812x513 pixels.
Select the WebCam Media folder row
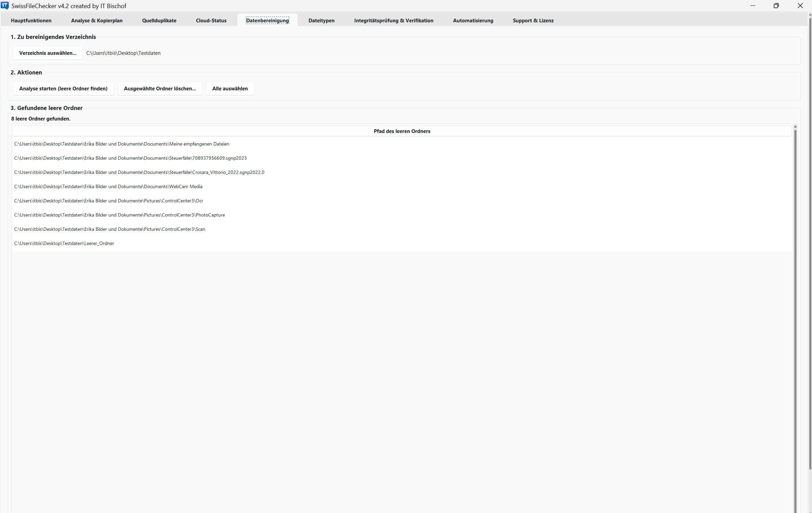point(108,187)
